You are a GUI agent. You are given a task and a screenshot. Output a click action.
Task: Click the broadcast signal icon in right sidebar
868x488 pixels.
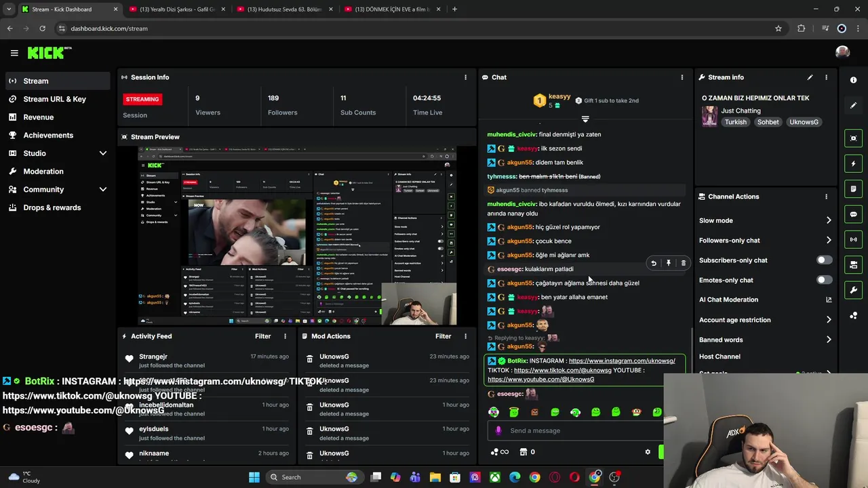pos(853,239)
